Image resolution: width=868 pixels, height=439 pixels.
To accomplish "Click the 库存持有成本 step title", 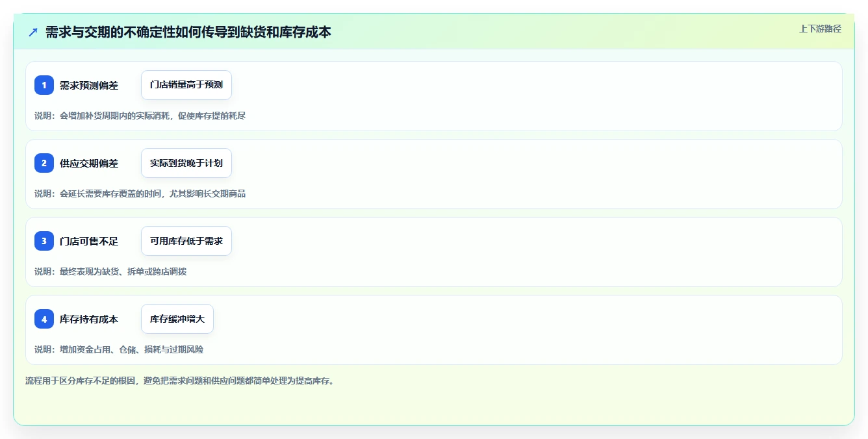I will pos(89,319).
